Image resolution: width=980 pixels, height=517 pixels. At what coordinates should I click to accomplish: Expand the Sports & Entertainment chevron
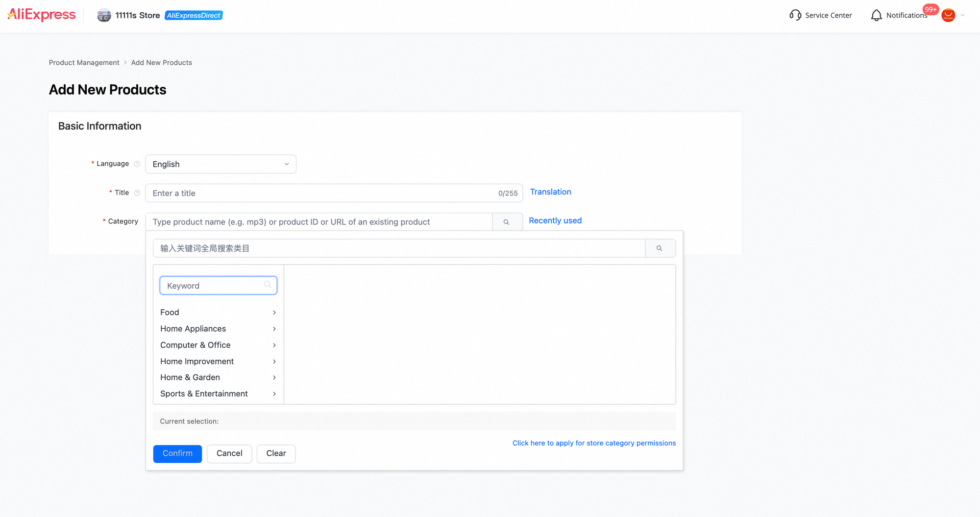pos(274,394)
